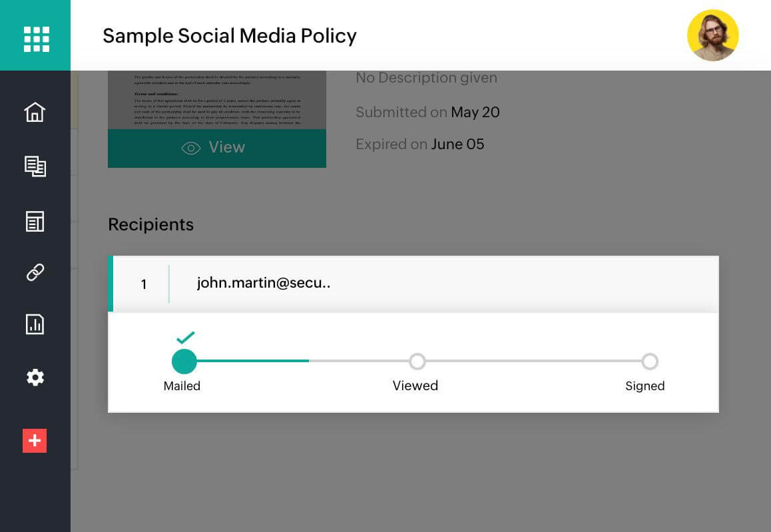Click the progress tracker line

tap(533, 362)
